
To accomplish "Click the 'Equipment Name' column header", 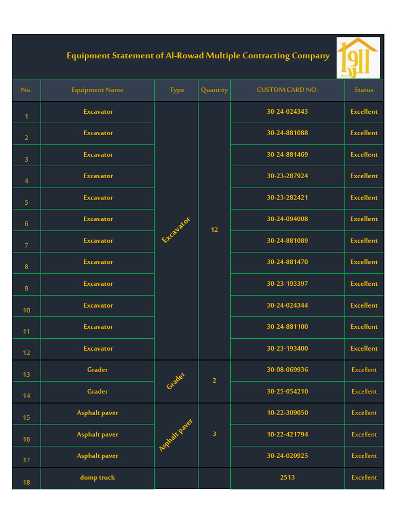I will pos(97,90).
